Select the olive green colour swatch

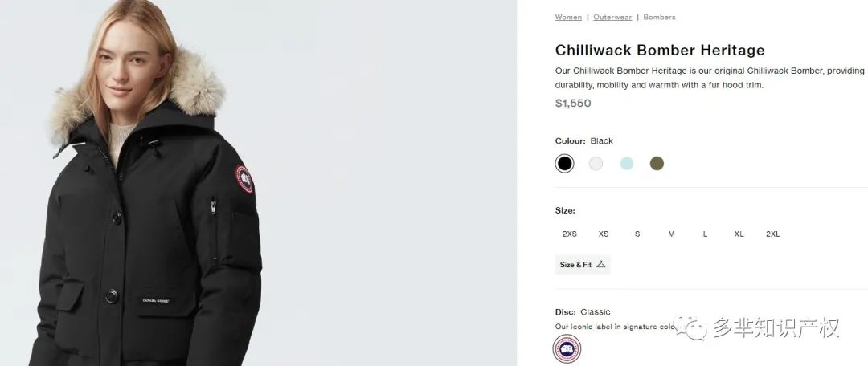click(x=657, y=164)
